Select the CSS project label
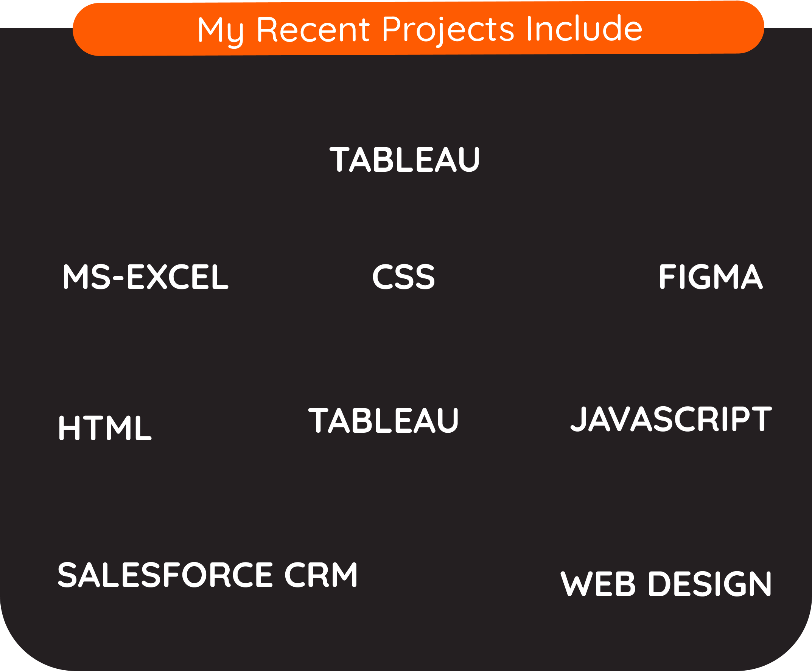This screenshot has width=812, height=671. click(x=404, y=277)
